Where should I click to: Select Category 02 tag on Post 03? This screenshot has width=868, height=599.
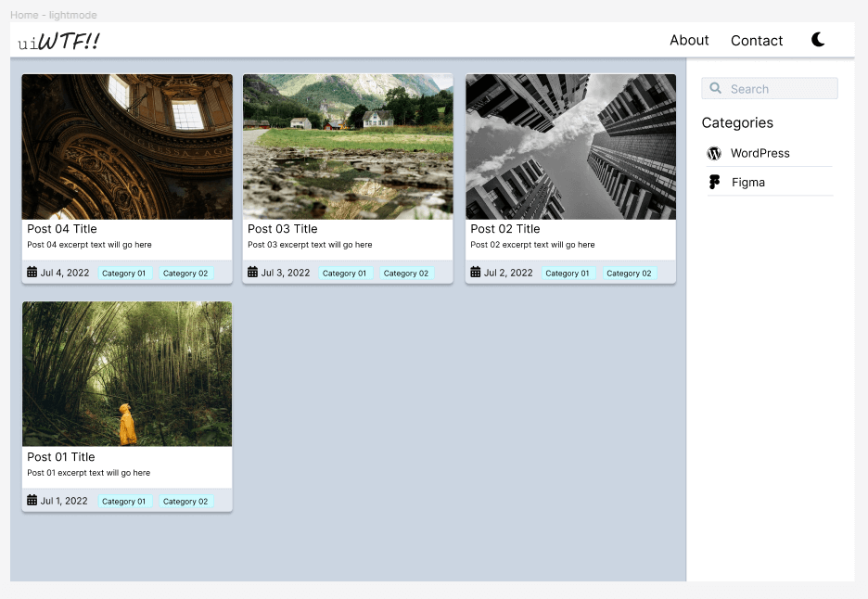(x=406, y=273)
